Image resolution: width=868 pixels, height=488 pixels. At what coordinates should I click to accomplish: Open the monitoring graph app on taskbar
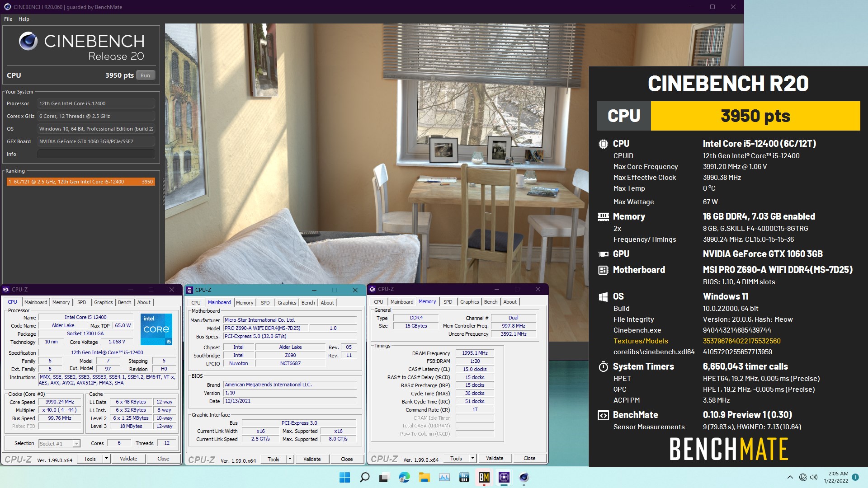point(444,477)
